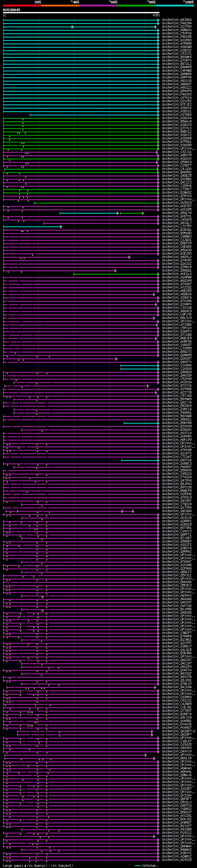Select hit label UniRef100_B7FRD1
This screenshot has width=197, height=868.
(x=176, y=142)
